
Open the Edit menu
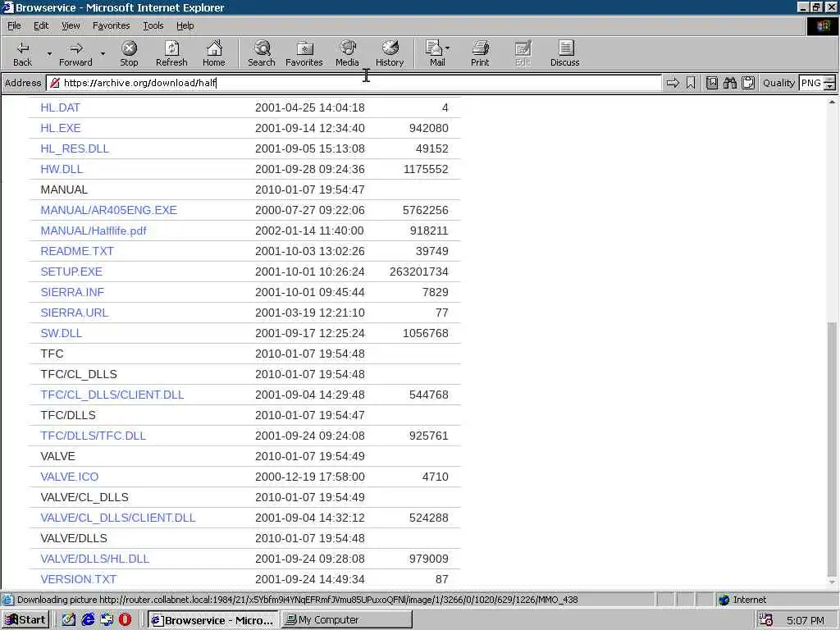point(41,25)
